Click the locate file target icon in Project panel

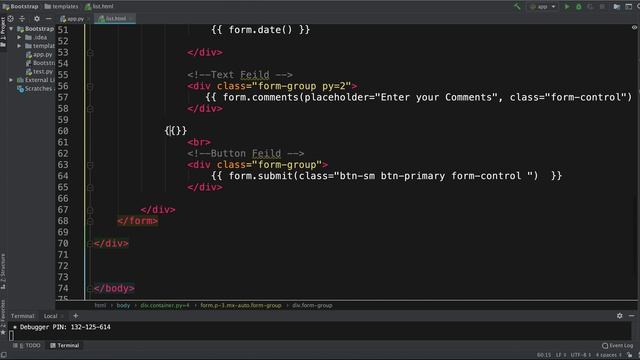(11, 18)
